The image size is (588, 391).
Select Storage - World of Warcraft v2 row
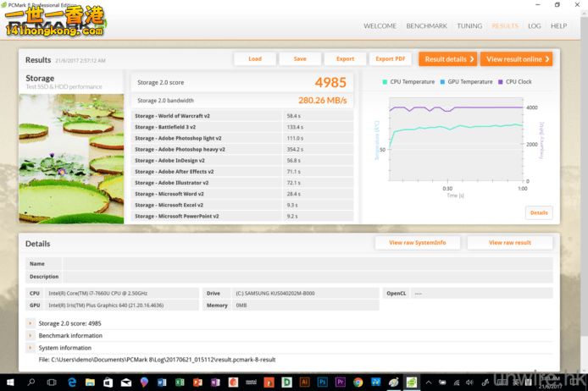(x=242, y=116)
